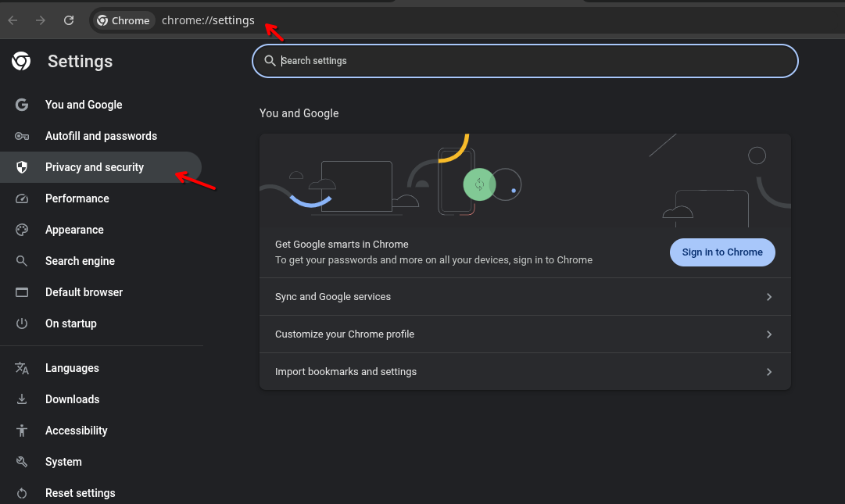This screenshot has width=845, height=504.
Task: Open Appearance settings
Action: (101, 230)
